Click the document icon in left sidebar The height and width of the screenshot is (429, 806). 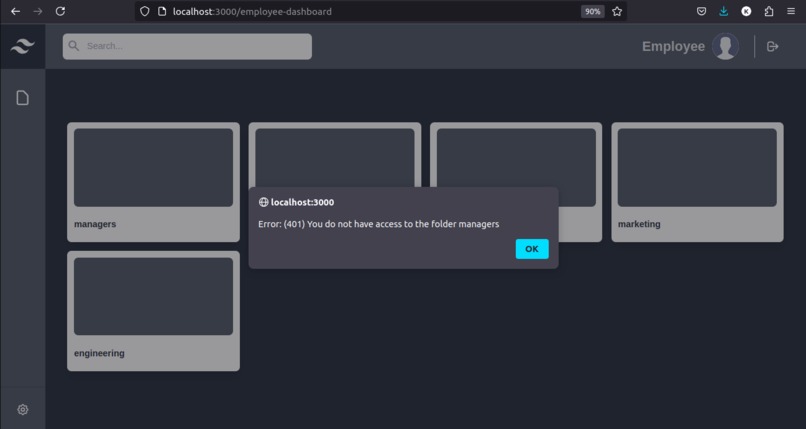click(x=23, y=98)
